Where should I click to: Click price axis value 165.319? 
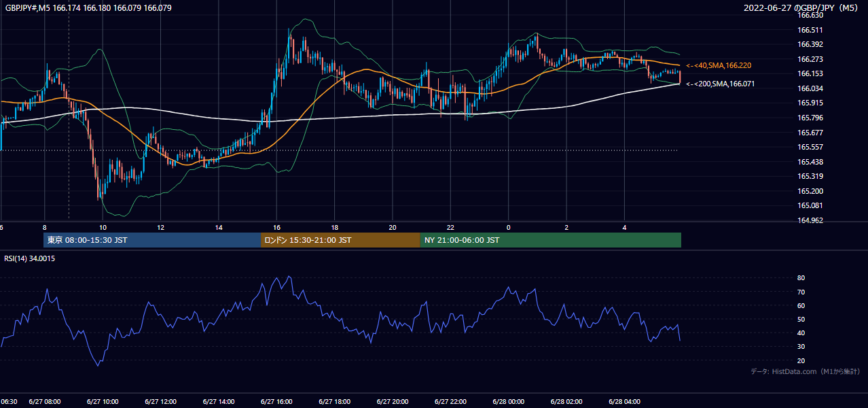[810, 176]
